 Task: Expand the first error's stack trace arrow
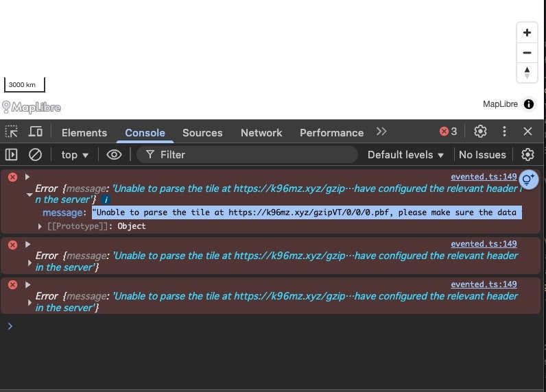[x=27, y=177]
